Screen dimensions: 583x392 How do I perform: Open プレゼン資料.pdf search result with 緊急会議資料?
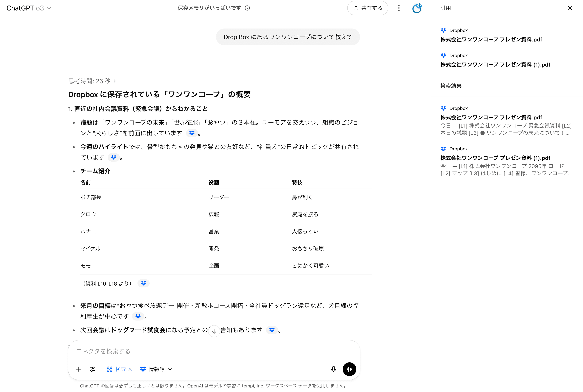pos(491,117)
